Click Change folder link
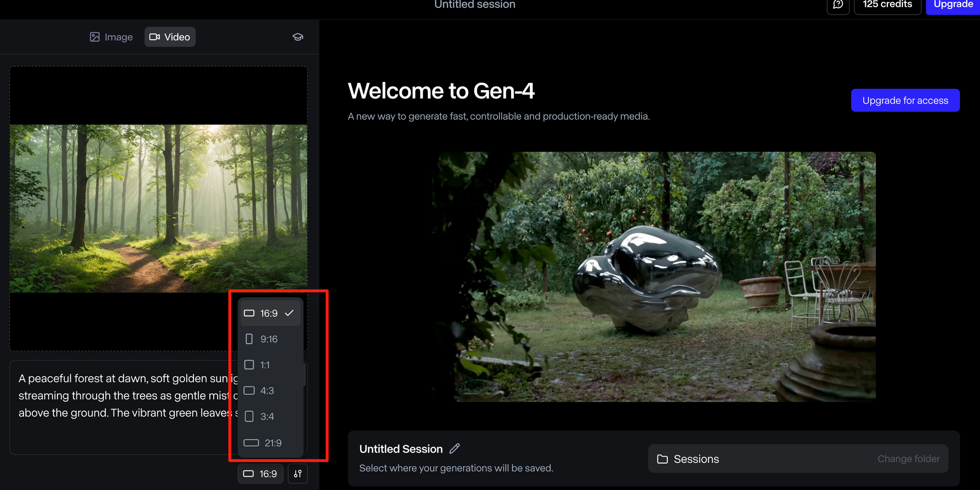980x490 pixels. coord(908,459)
